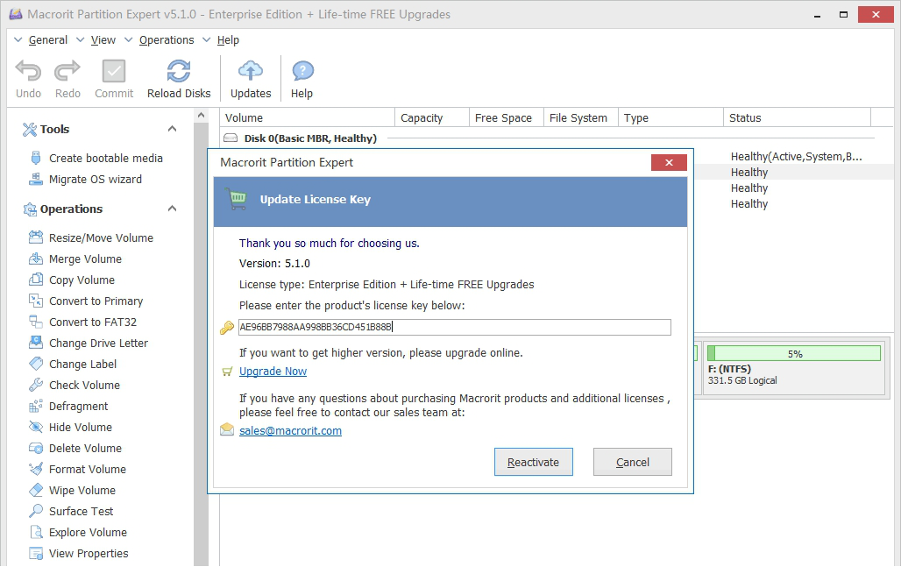Click the Change Drive Letter icon
This screenshot has width=901, height=588.
pyautogui.click(x=36, y=343)
